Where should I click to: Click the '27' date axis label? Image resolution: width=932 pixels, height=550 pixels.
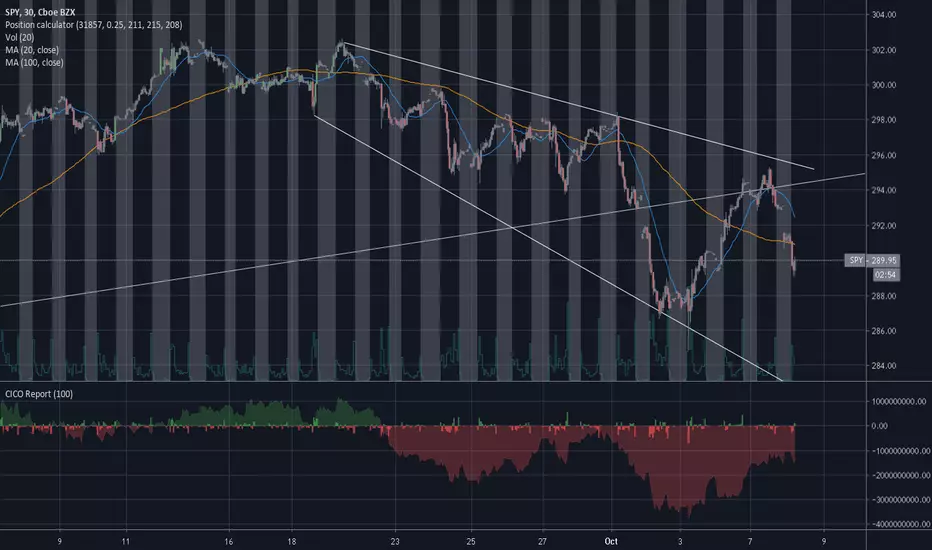543,541
